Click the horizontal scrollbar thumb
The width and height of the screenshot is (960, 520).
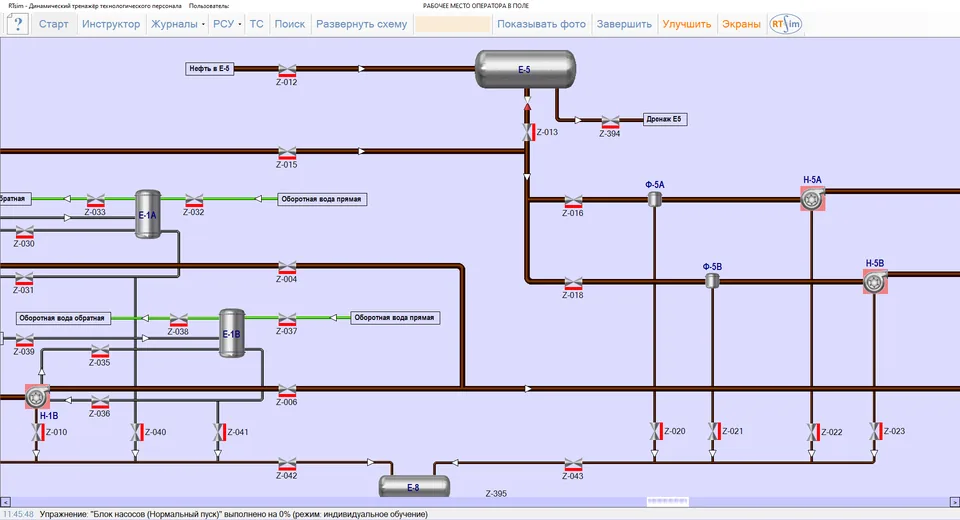tap(667, 502)
